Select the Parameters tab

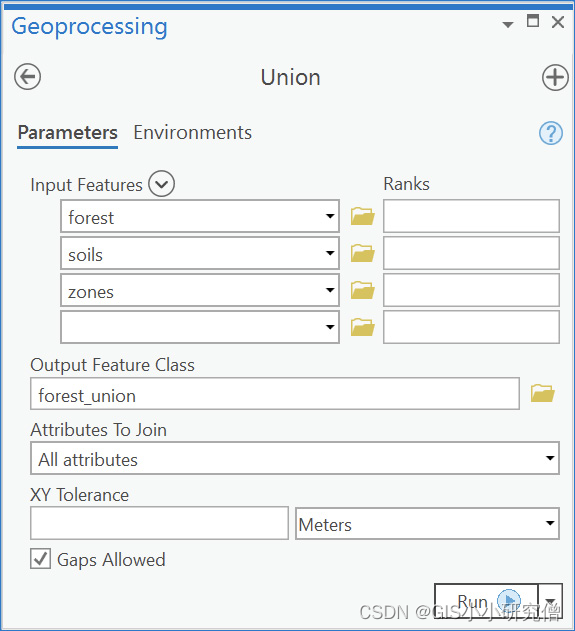tap(68, 133)
